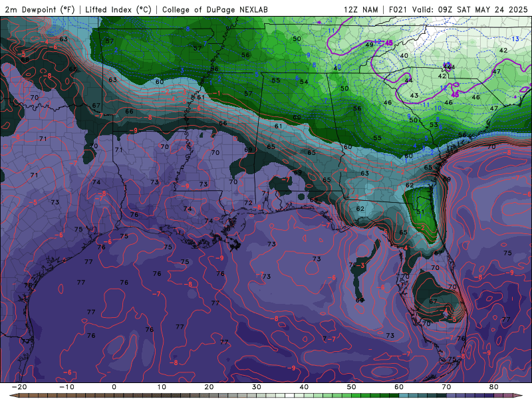
Task: Click the "Lifted Index (°C)" header label
Action: coord(118,9)
